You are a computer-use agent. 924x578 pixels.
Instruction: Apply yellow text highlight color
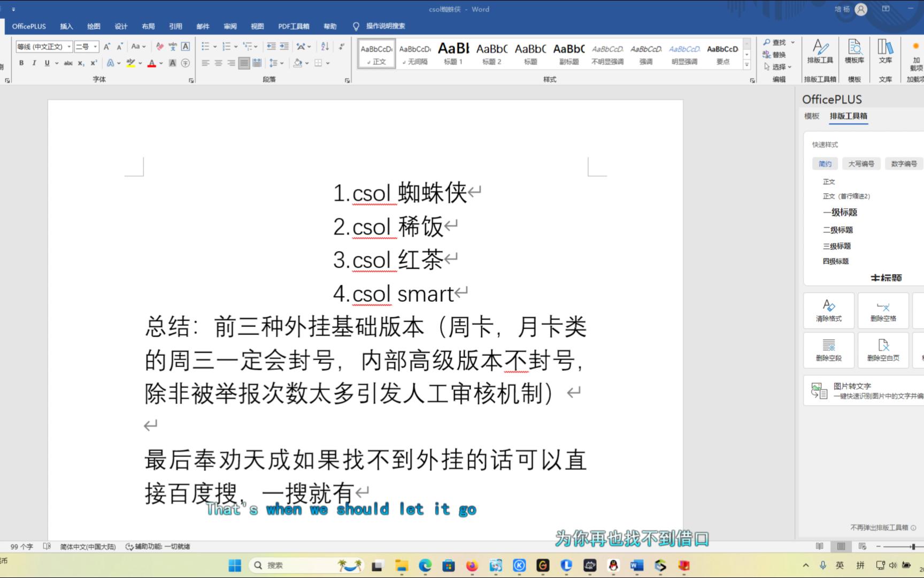point(130,63)
